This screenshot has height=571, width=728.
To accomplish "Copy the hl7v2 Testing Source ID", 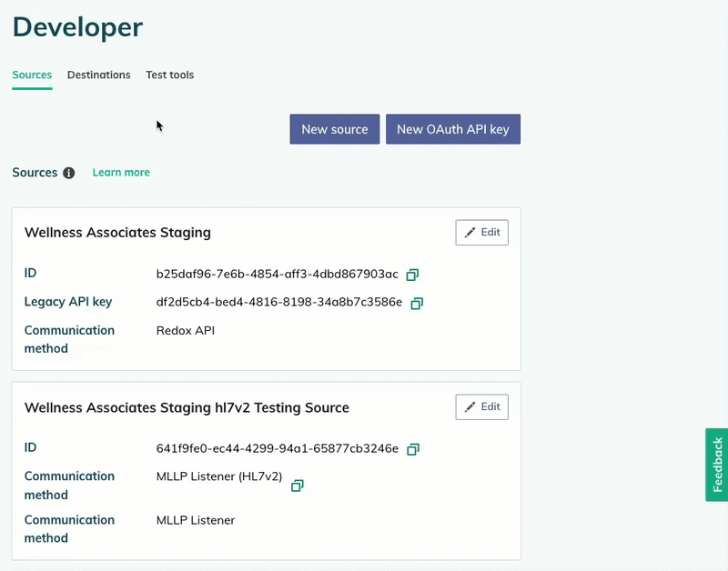I will (x=413, y=449).
